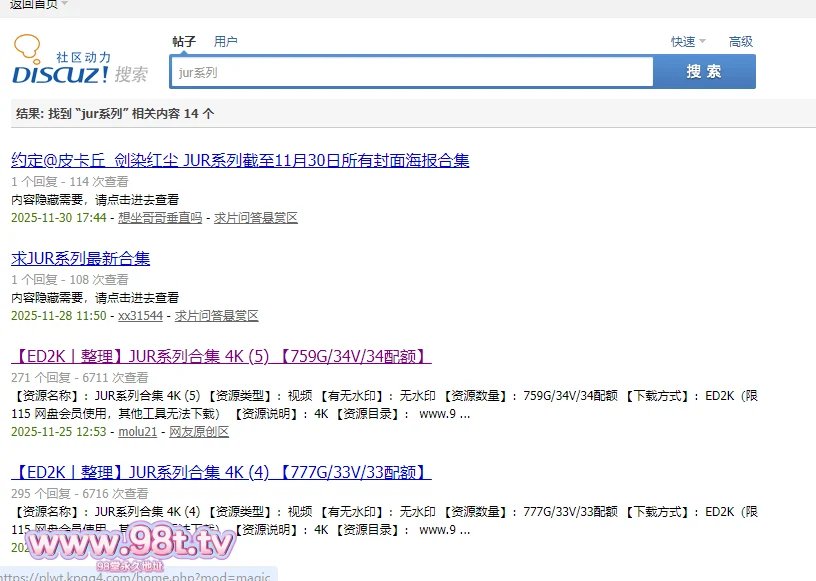The height and width of the screenshot is (581, 816).
Task: Go to 求片问答悬赏区 forum from first result
Action: (x=256, y=218)
